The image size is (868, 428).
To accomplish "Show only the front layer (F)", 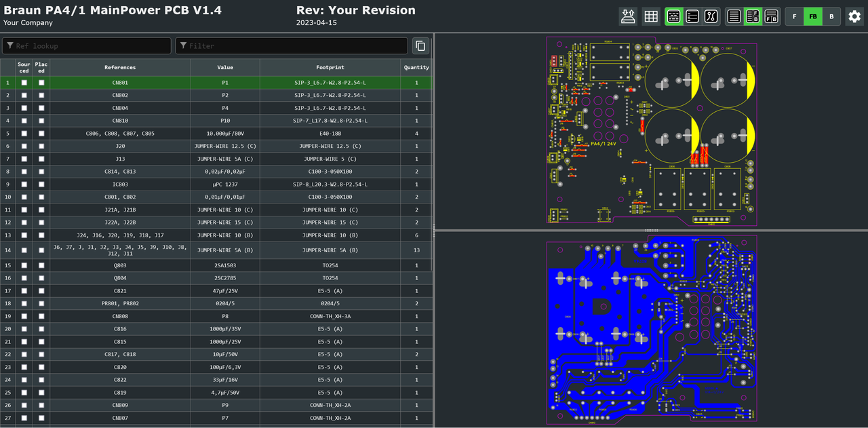I will coord(795,16).
